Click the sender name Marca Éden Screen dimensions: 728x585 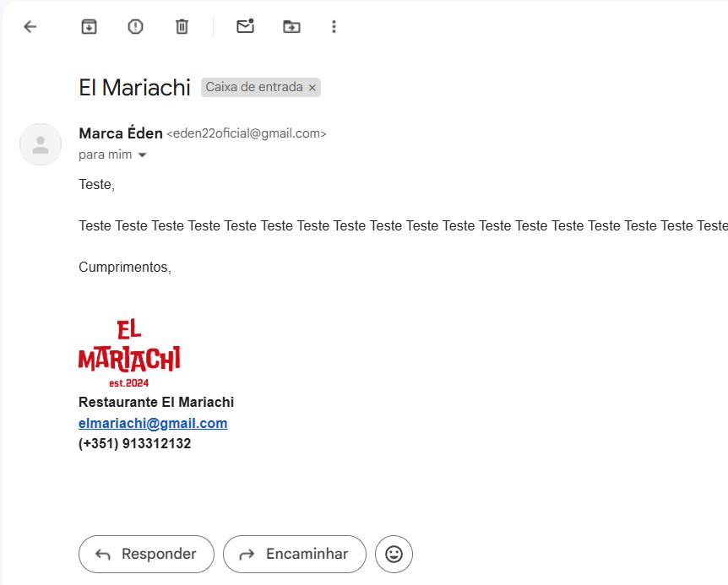click(121, 133)
